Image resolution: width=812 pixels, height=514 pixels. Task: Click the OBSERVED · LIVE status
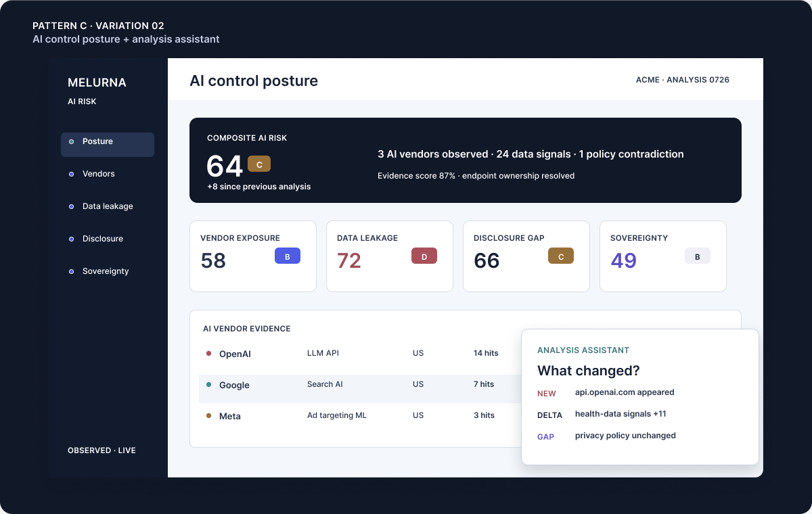(101, 450)
